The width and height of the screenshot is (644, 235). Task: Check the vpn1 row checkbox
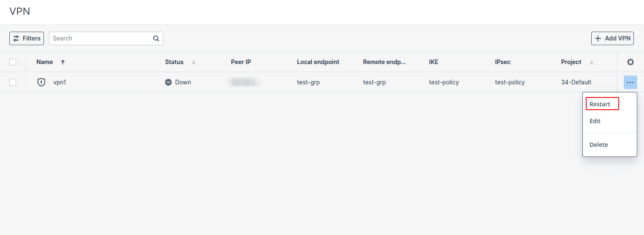click(13, 82)
